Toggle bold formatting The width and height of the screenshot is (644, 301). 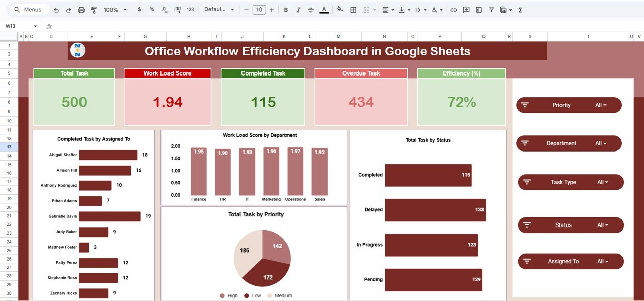[286, 10]
